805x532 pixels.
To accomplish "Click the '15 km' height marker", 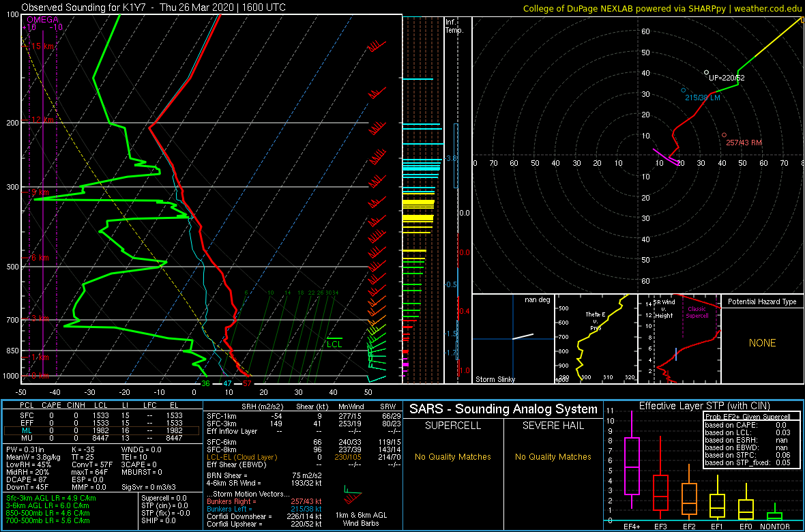I will point(42,46).
